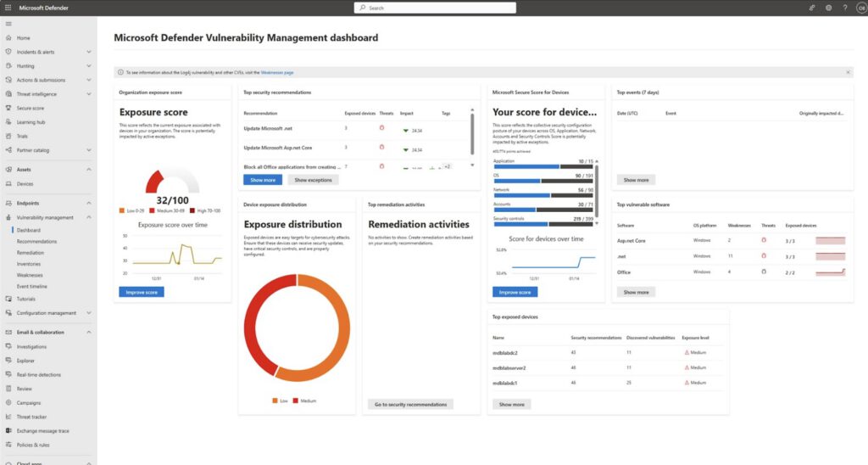
Task: Collapse the Vulnerability management chevron
Action: 88,217
